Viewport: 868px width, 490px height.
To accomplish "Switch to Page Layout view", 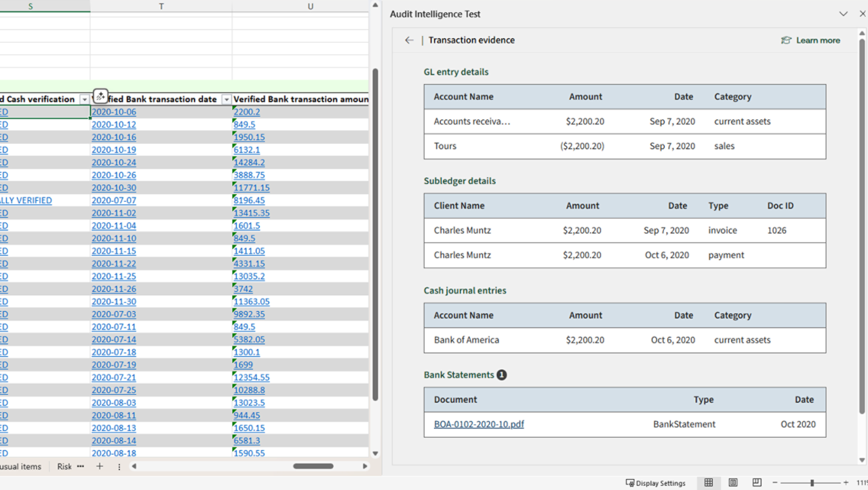I will coord(733,483).
